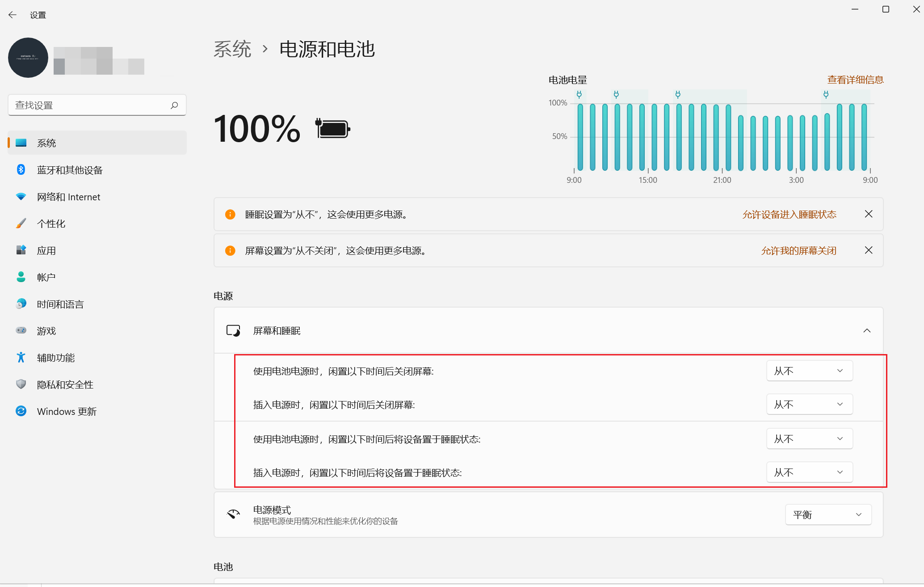This screenshot has width=924, height=587.
Task: Click the 系统 breadcrumb
Action: coord(232,49)
